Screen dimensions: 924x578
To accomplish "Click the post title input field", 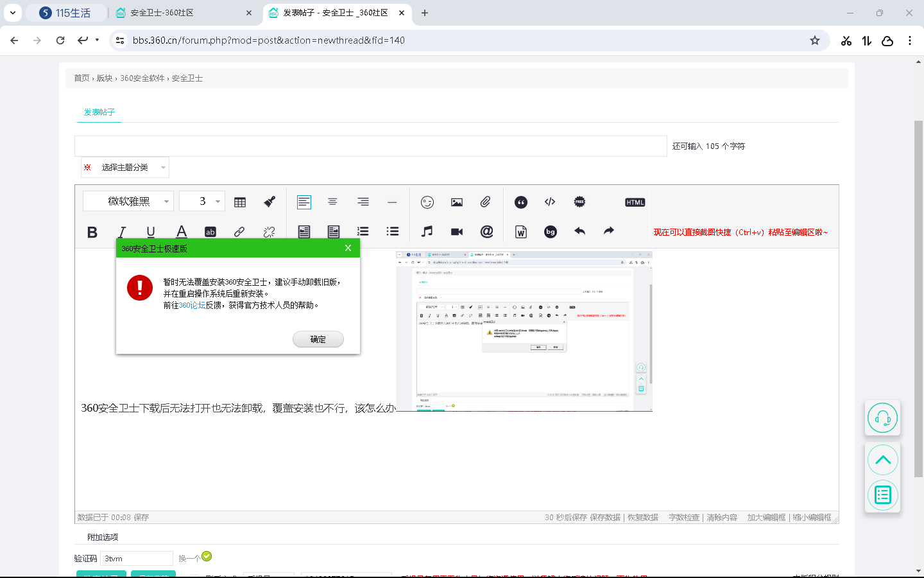I will coord(371,146).
